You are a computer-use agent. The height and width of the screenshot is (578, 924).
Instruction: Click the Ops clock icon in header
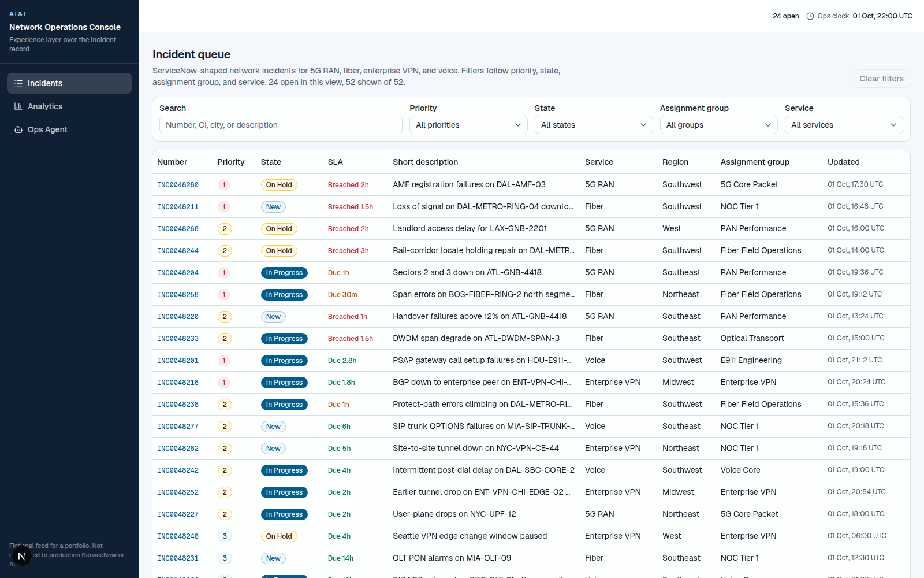(810, 16)
